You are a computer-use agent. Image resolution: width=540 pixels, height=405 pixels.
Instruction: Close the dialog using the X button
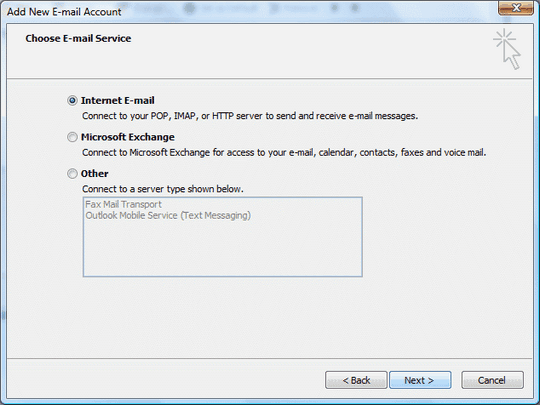(x=516, y=8)
